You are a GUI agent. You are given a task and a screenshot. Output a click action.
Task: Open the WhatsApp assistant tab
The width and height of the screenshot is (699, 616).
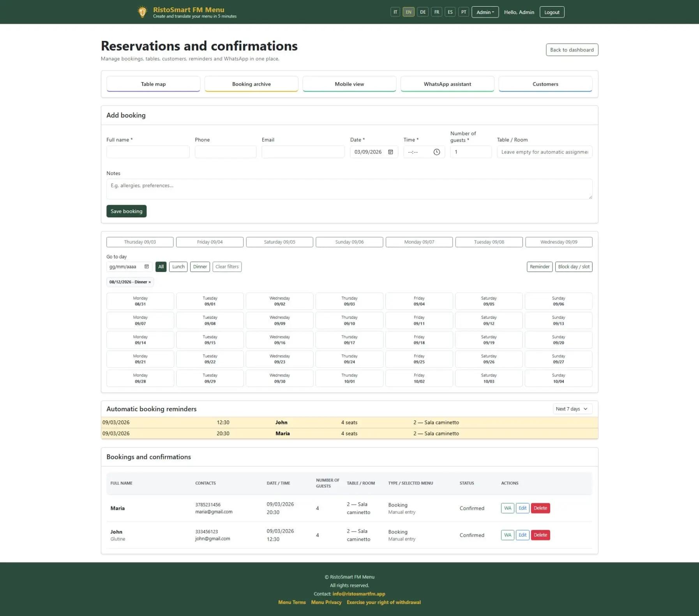pos(447,84)
